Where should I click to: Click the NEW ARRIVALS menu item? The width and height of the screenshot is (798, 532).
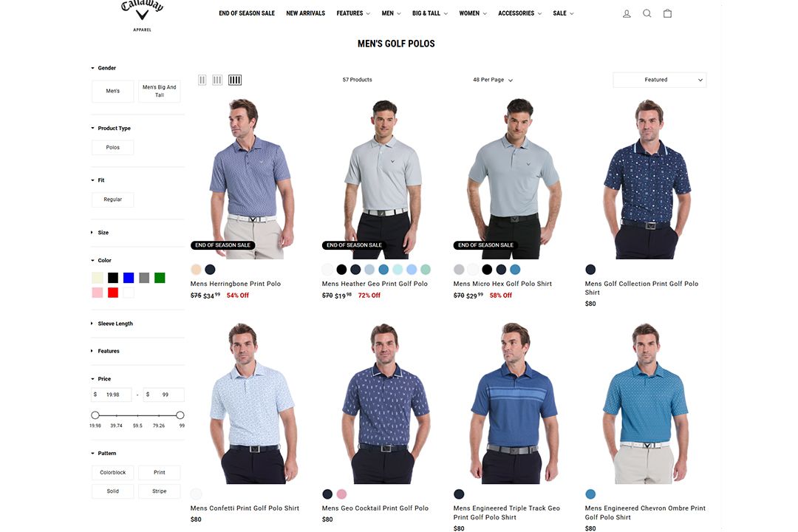tap(305, 13)
